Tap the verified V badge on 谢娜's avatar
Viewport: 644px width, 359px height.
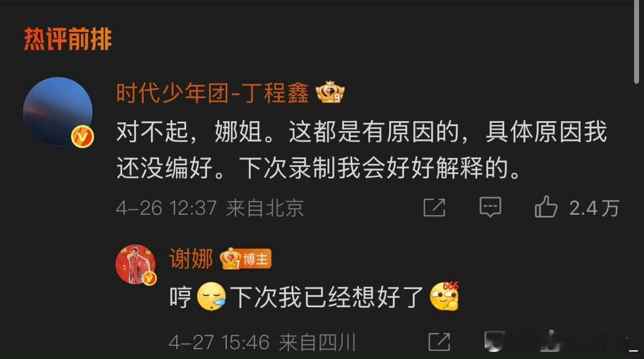(x=149, y=279)
